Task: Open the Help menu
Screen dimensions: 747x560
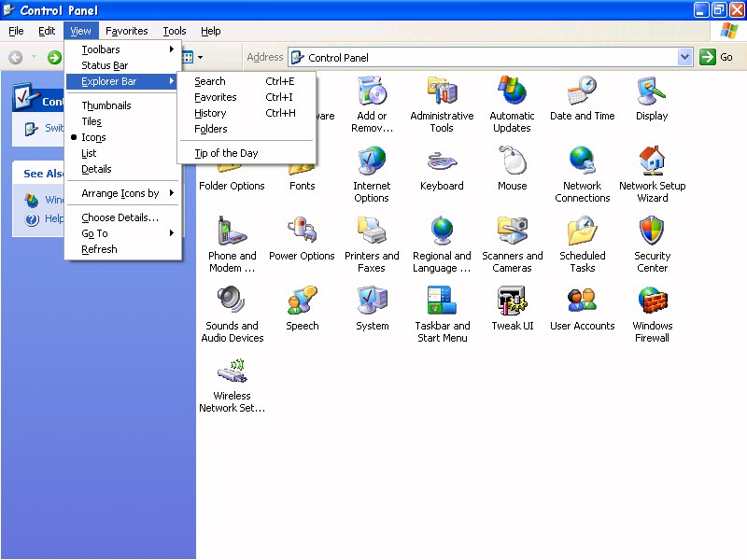Action: pos(211,31)
